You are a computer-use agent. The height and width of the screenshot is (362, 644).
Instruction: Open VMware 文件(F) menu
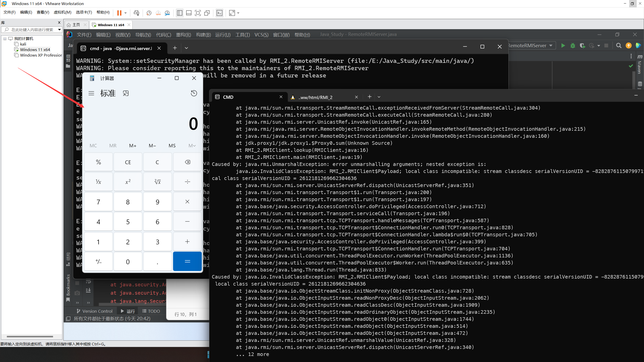click(x=10, y=12)
